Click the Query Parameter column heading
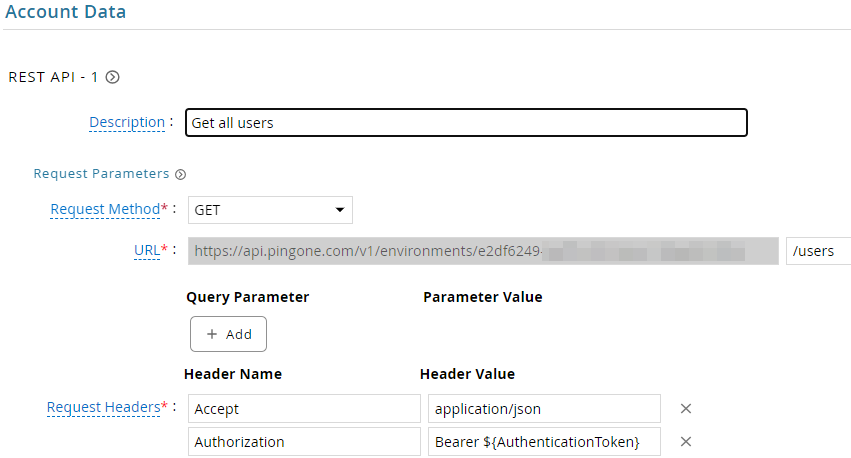This screenshot has height=458, width=851. click(247, 297)
